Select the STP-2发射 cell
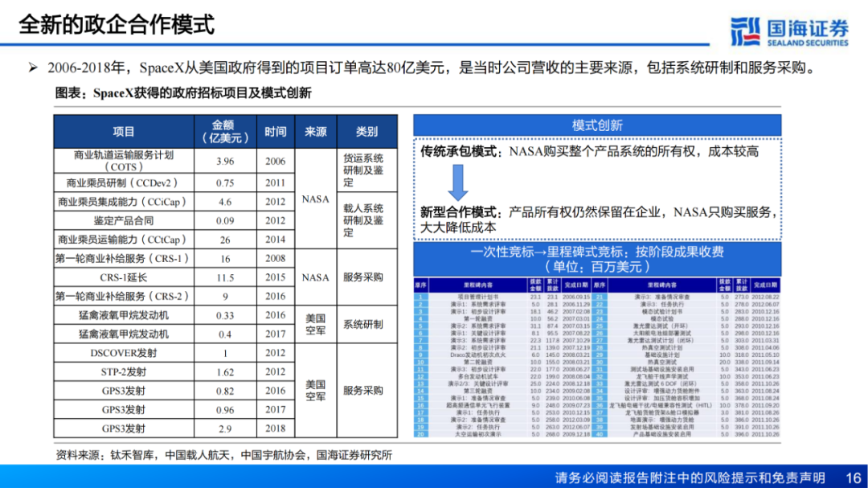The image size is (868, 488). (x=124, y=371)
